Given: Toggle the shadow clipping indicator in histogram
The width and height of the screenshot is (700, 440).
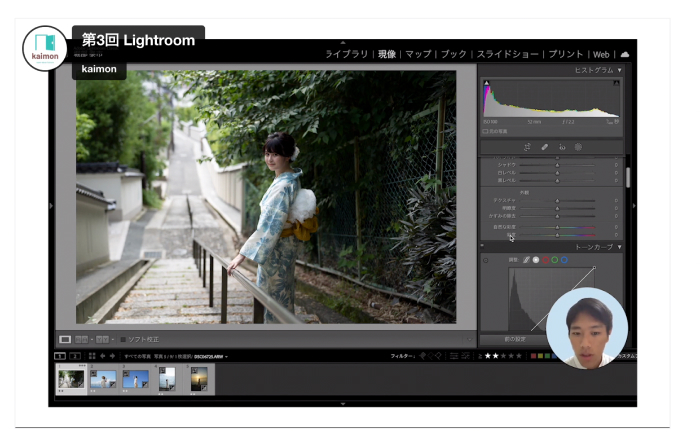Looking at the screenshot, I should click(486, 83).
